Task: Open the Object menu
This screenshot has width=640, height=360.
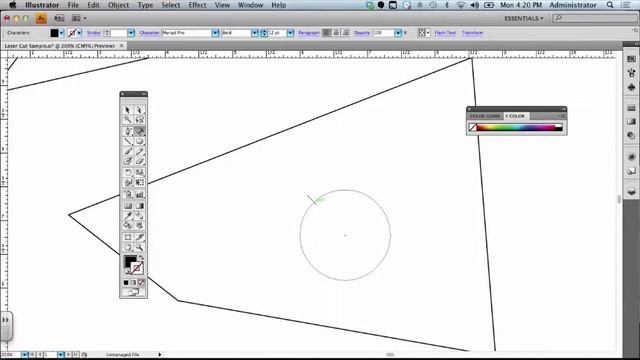Action: 118,5
